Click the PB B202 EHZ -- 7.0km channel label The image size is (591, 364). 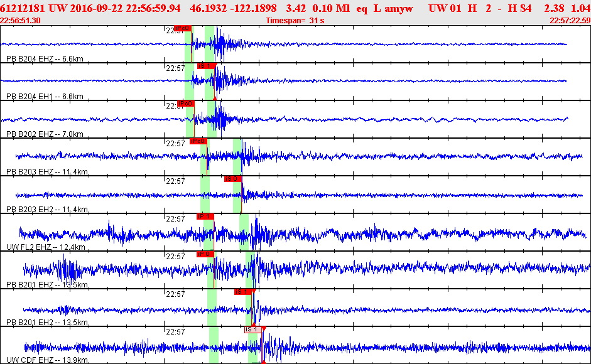[45, 134]
